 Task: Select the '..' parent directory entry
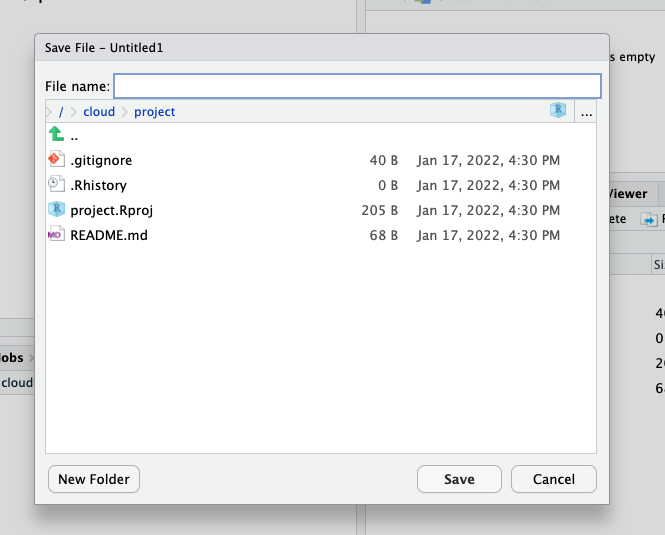pos(74,135)
